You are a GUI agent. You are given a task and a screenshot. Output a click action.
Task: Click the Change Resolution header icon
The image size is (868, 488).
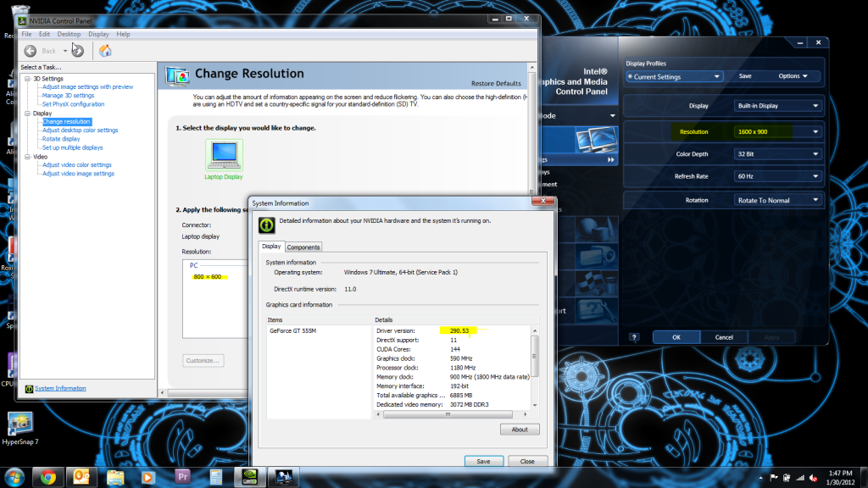177,75
